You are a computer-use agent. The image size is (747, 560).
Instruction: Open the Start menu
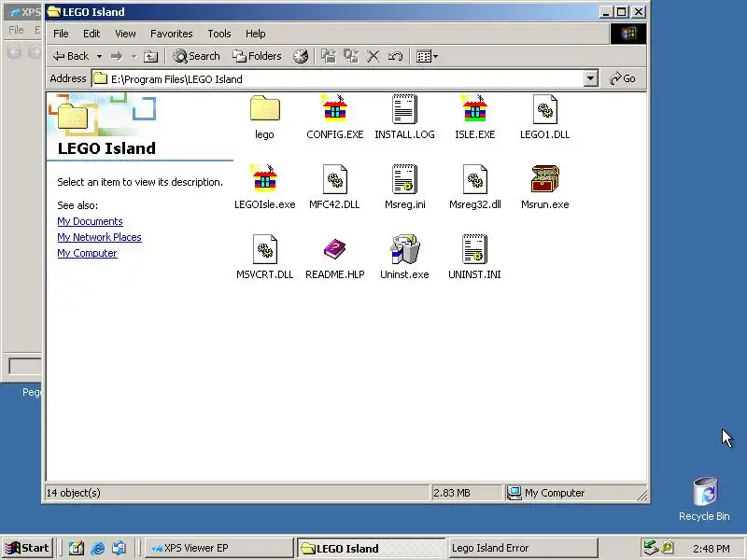click(x=28, y=548)
